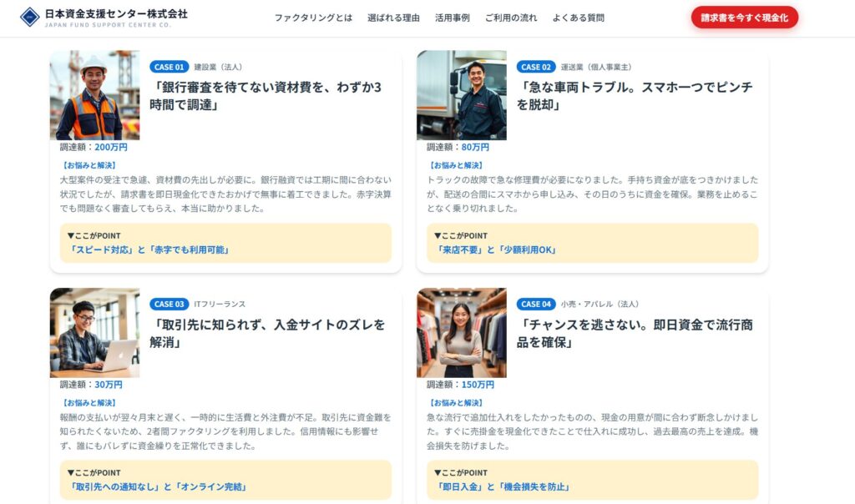Open the 選ばれる理由 menu item
Image resolution: width=855 pixels, height=504 pixels.
[x=393, y=18]
